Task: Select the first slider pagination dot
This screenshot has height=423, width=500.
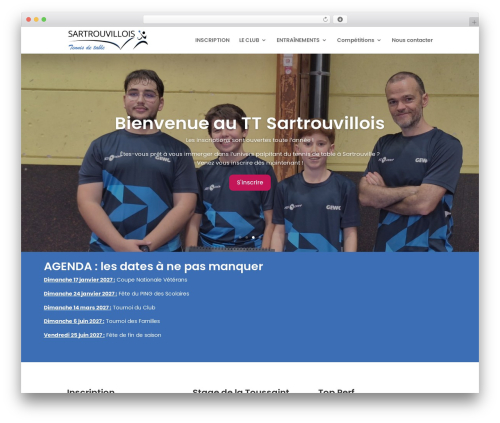Action: point(240,237)
